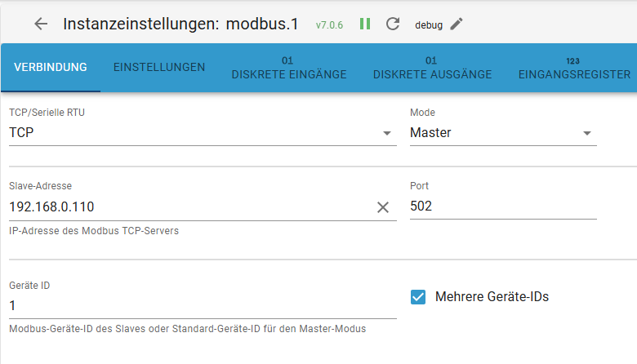
Task: Pause the modbus.1 instance
Action: coord(365,24)
